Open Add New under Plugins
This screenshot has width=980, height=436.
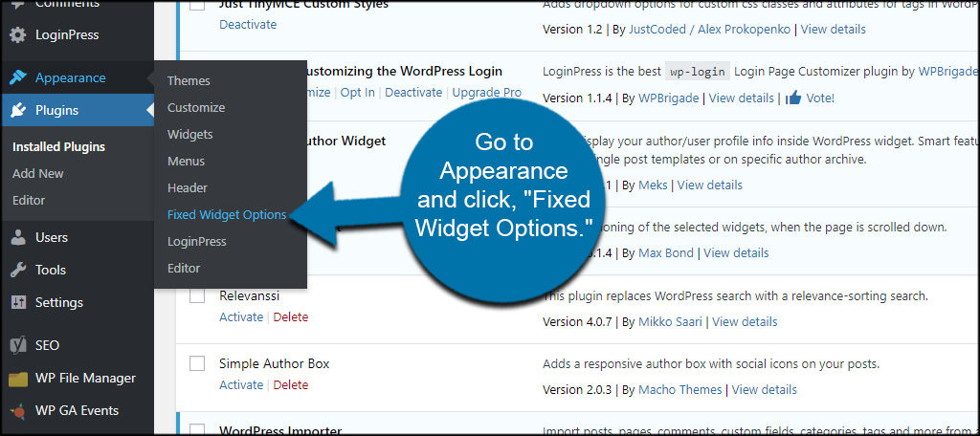[38, 174]
